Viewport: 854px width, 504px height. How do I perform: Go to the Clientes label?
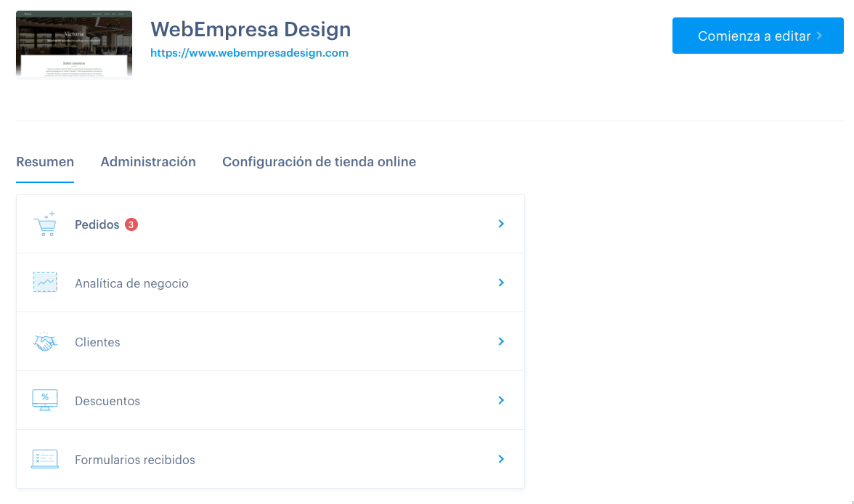[97, 342]
